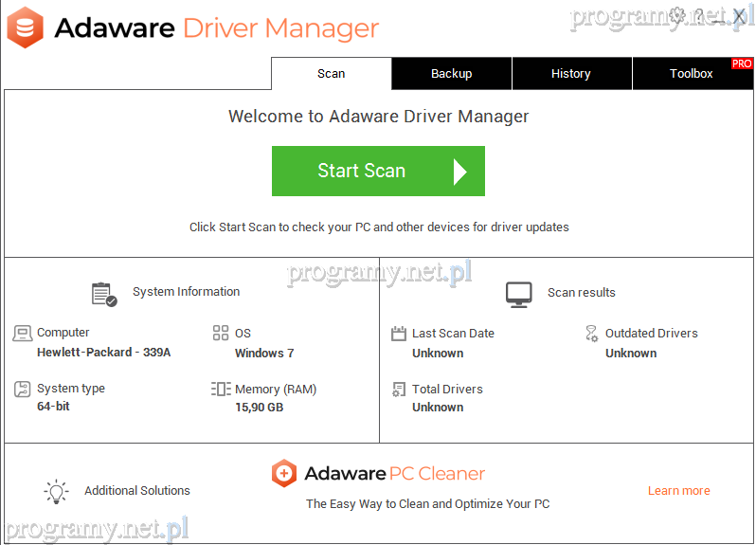
Task: Click the Adaware orange logo icon
Action: [x=25, y=27]
